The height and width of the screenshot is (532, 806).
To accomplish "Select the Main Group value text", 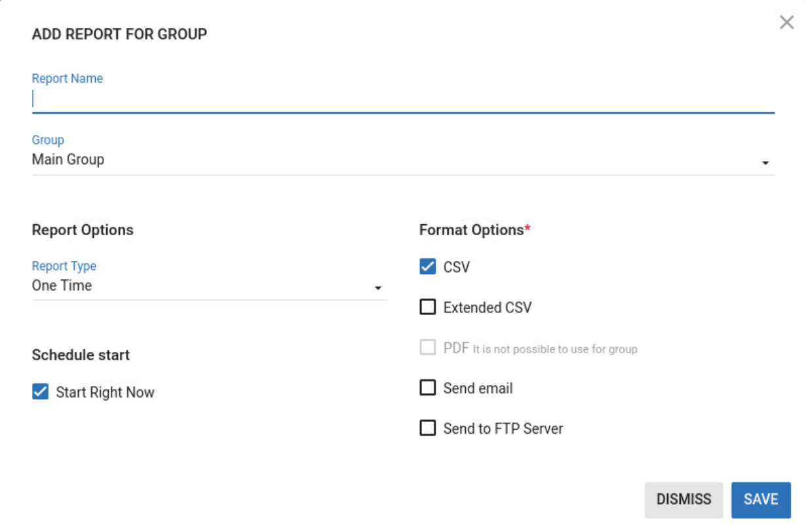I will pos(68,159).
